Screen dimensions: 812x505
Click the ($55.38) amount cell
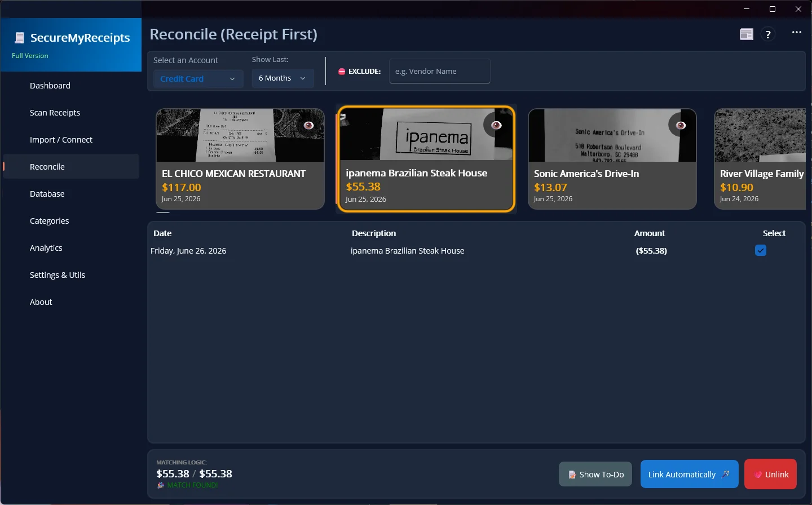(651, 251)
